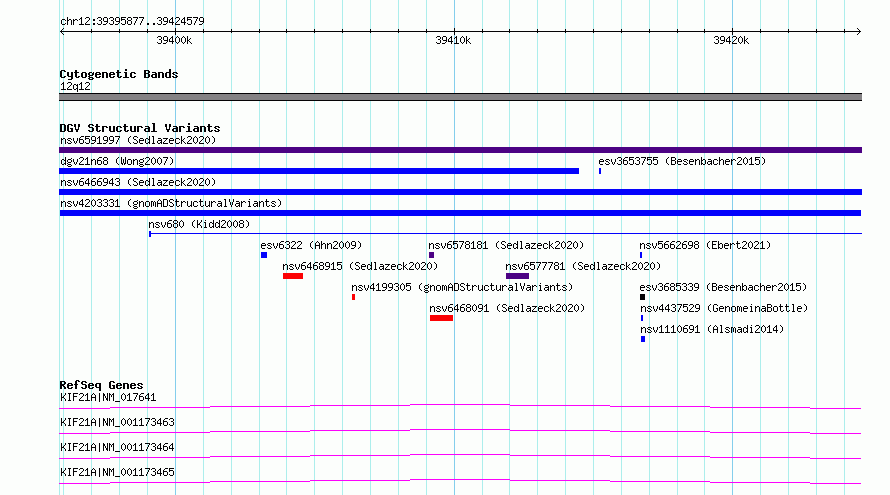Screen dimensions: 890x495
Task: Open nsv6577781 (Sedlazeck2020) variant label
Action: point(583,266)
